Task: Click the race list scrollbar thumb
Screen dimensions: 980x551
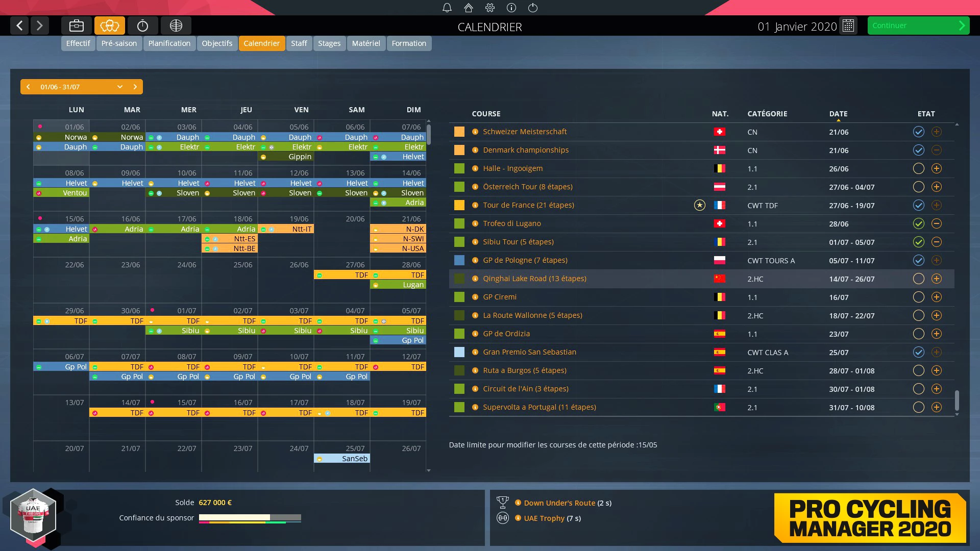Action: pyautogui.click(x=957, y=400)
